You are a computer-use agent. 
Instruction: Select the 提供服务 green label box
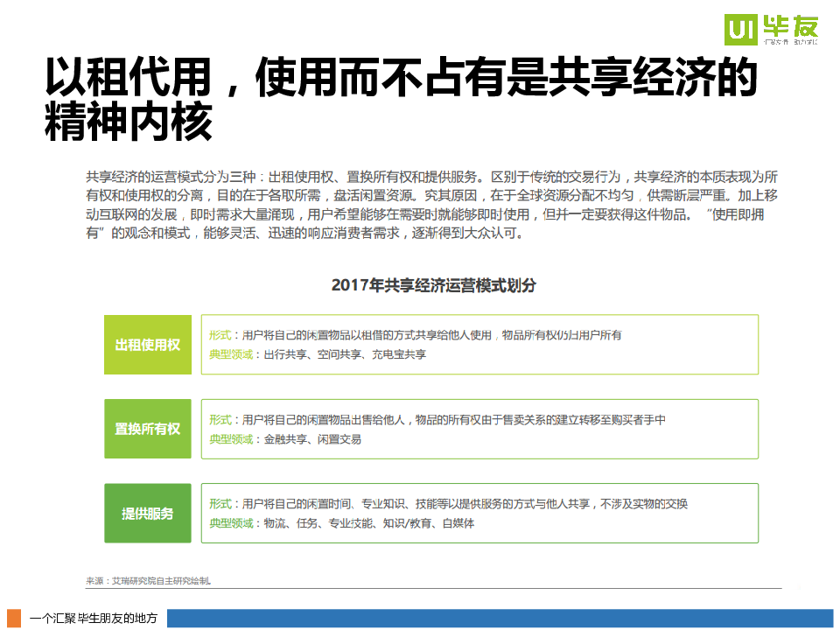(x=148, y=514)
